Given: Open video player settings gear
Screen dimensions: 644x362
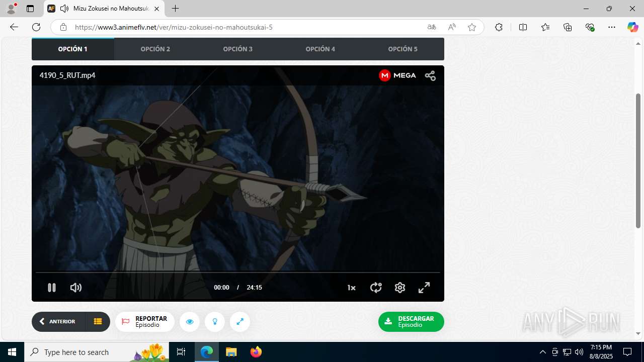Looking at the screenshot, I should [x=400, y=288].
